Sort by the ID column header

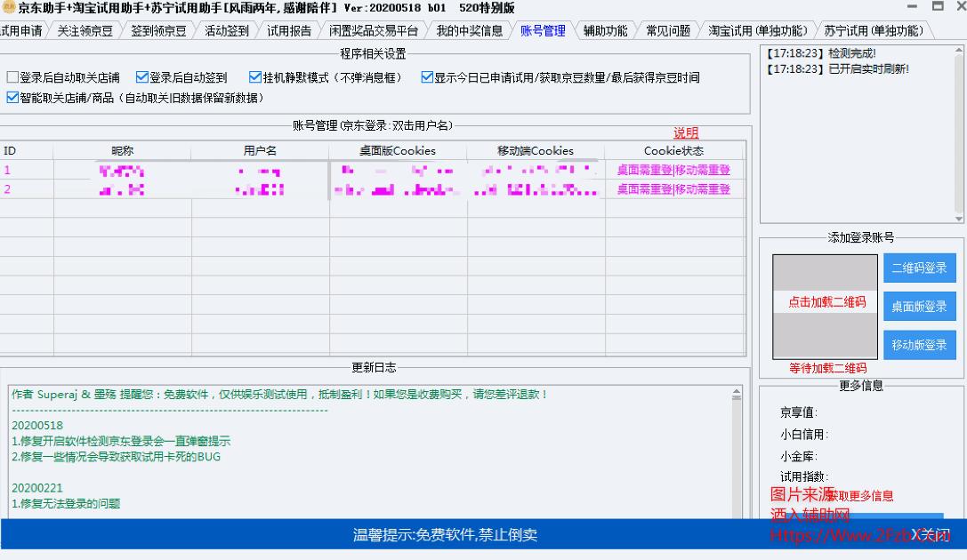click(x=27, y=151)
